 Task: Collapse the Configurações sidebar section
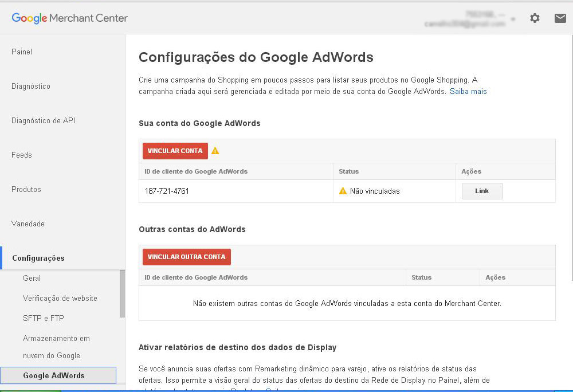pyautogui.click(x=38, y=258)
